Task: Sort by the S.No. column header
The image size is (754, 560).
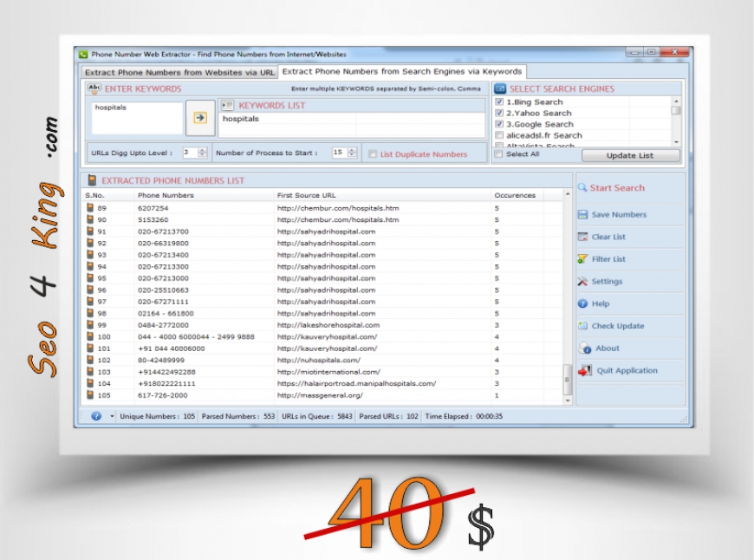Action: click(94, 195)
